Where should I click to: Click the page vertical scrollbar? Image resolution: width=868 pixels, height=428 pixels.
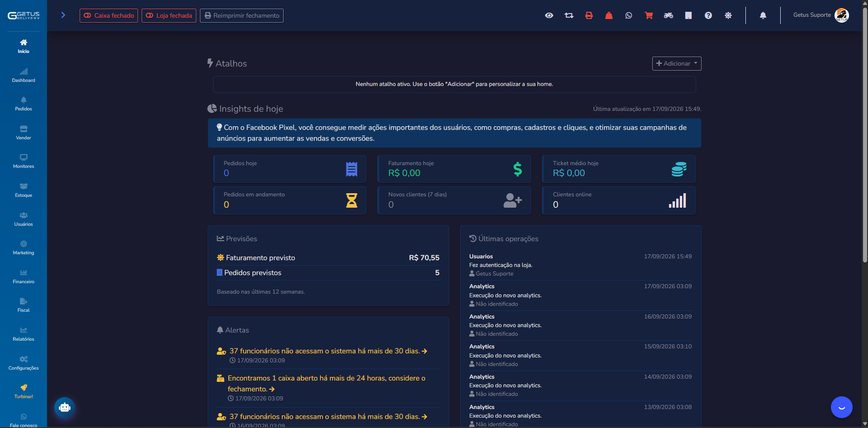865,136
